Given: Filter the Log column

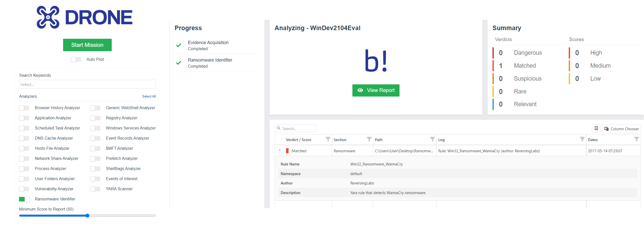Looking at the screenshot, I should click(582, 139).
